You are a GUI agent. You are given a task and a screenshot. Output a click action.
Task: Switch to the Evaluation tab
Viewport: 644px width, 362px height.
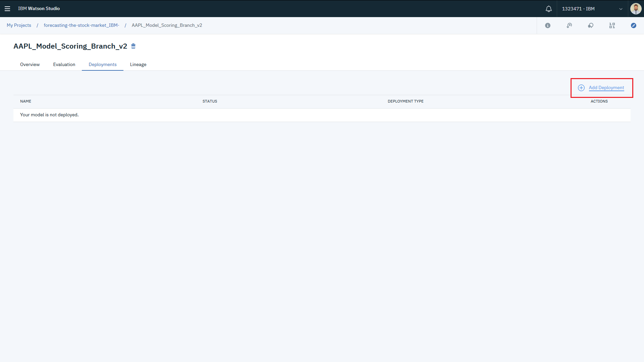click(64, 64)
